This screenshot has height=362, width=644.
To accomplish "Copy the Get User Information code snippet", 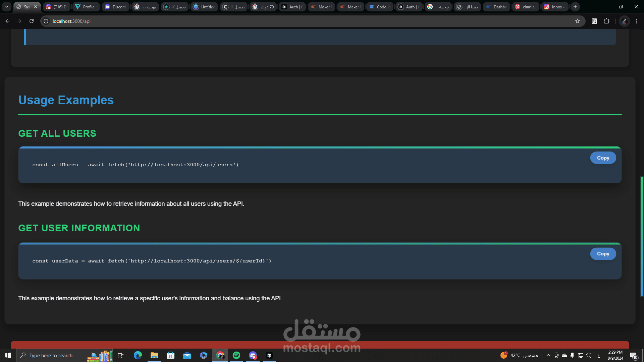I will coord(603,254).
